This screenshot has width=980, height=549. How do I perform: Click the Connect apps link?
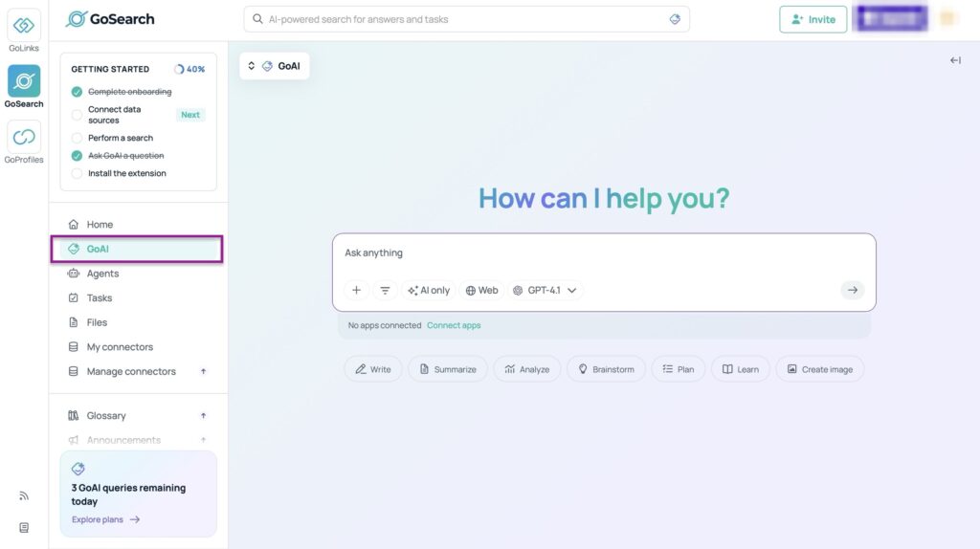454,325
